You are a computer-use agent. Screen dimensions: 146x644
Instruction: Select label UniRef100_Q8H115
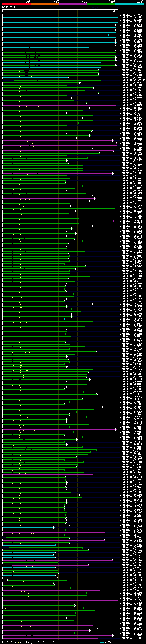point(131,399)
